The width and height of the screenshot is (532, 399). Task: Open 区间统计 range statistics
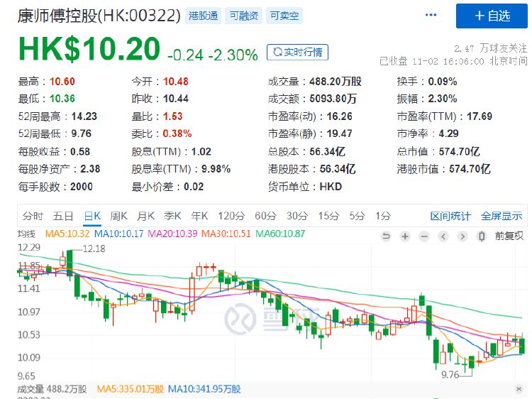[450, 216]
